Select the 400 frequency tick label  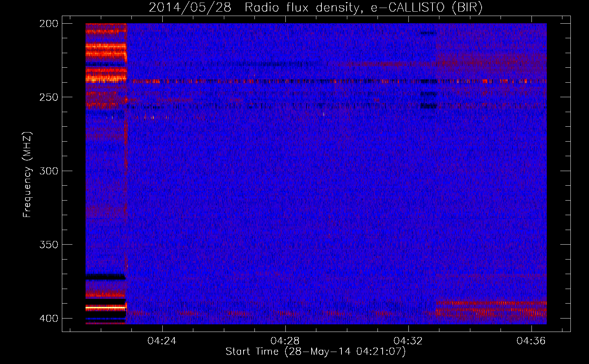coord(49,318)
